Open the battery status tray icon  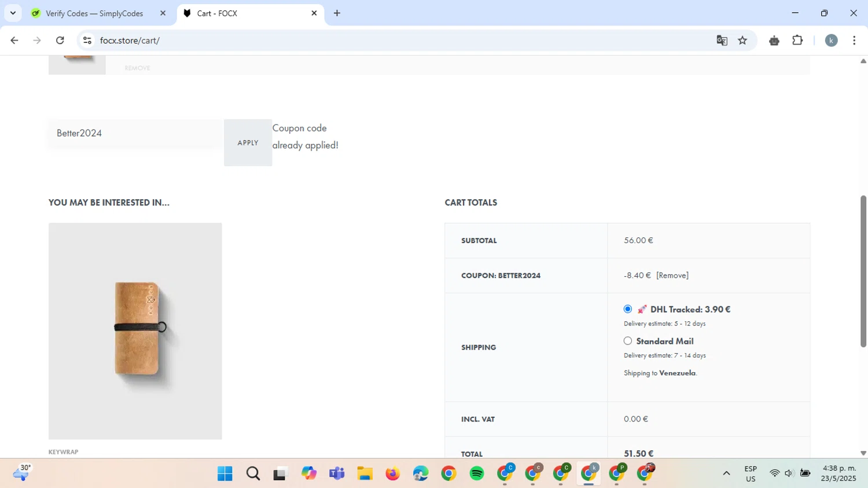[805, 474]
